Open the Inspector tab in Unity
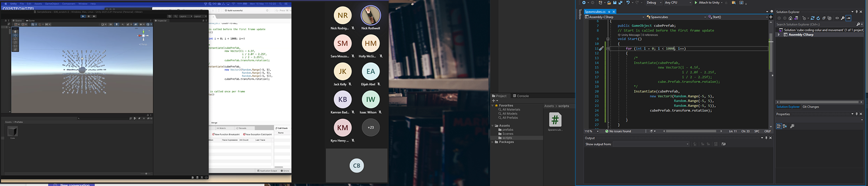The height and width of the screenshot is (186, 868). coord(162,21)
